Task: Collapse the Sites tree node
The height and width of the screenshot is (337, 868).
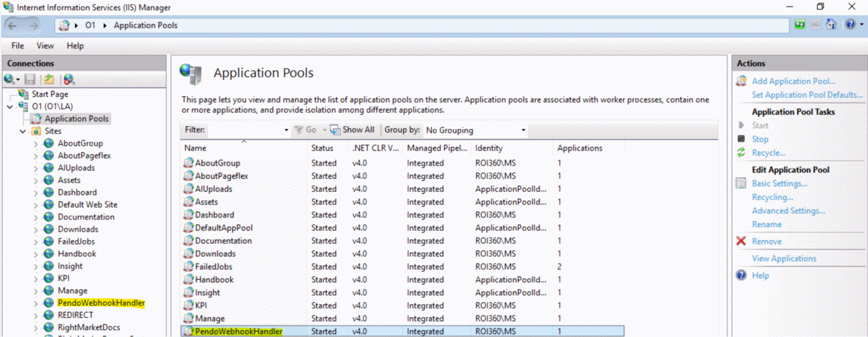Action: (x=23, y=131)
